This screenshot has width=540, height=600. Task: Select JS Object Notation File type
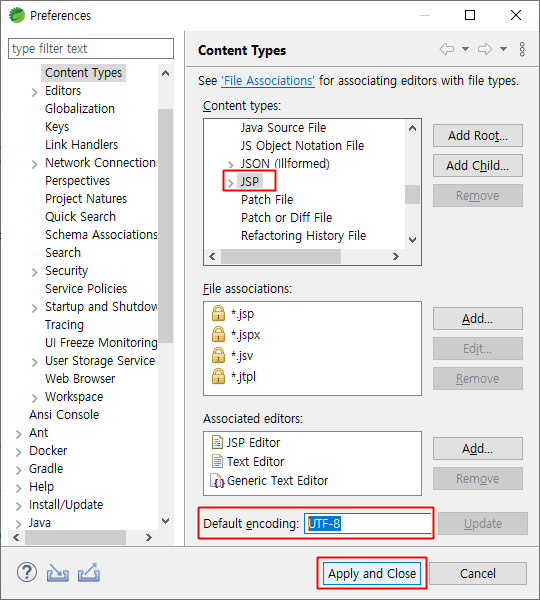point(302,145)
